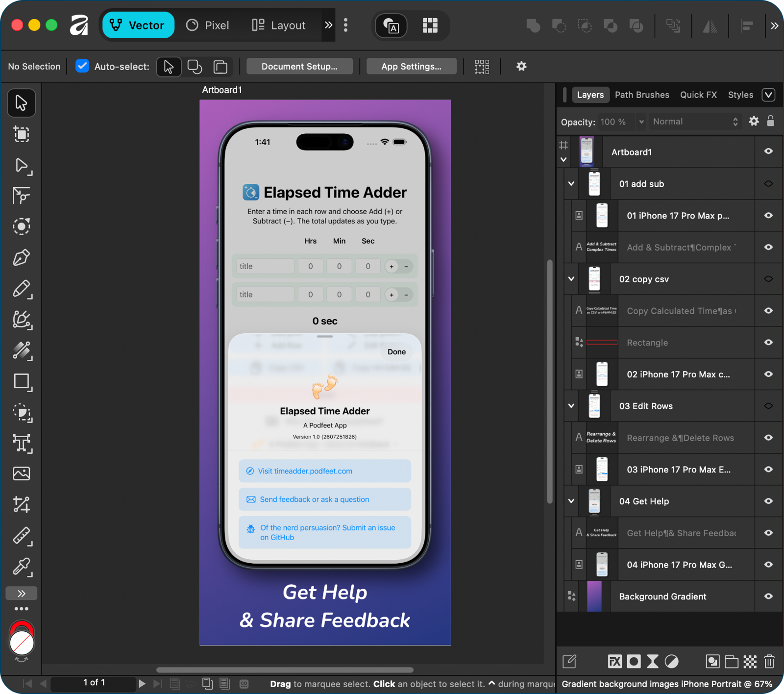Click the stroke color red ring swatch
784x694 pixels.
point(22,625)
